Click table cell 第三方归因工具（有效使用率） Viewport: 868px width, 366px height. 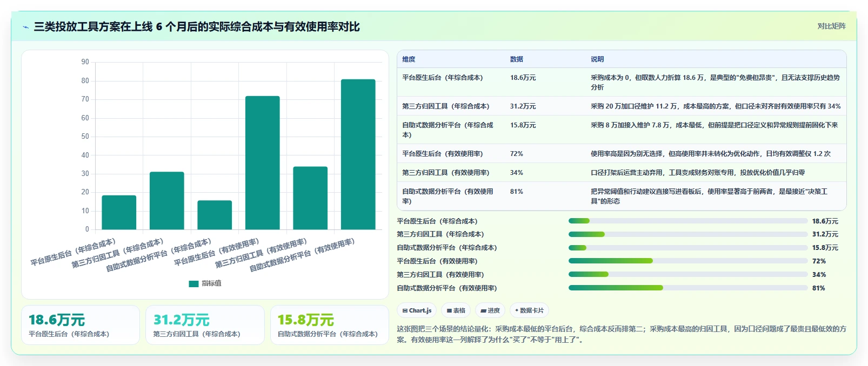coord(446,173)
